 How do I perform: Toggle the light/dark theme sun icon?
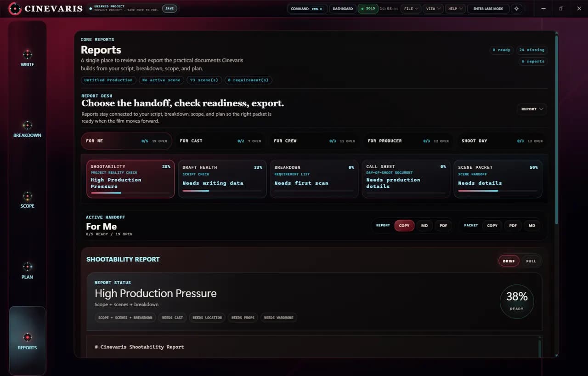point(517,8)
